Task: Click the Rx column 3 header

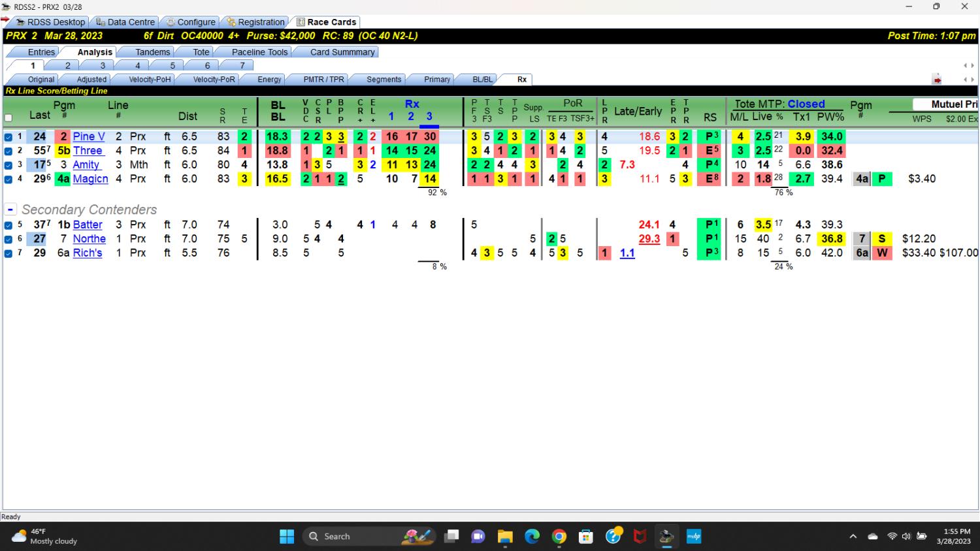Action: point(429,117)
